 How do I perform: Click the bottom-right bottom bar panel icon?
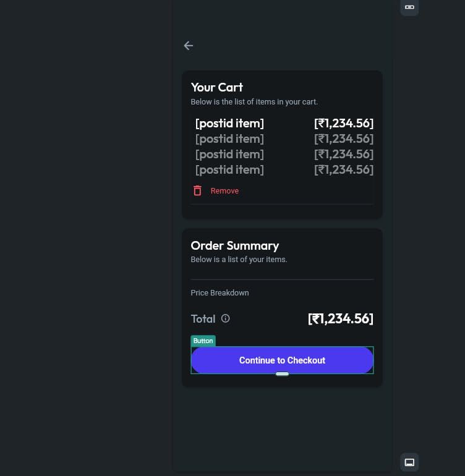pos(409,462)
